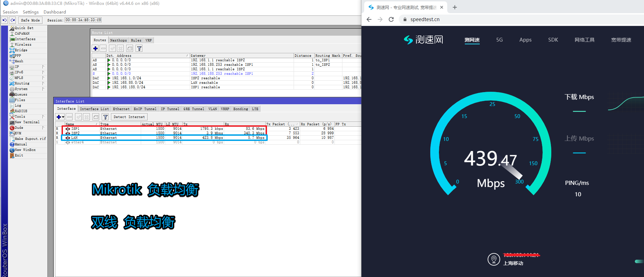Disable selected route with X icon
The image size is (644, 277).
tap(120, 48)
